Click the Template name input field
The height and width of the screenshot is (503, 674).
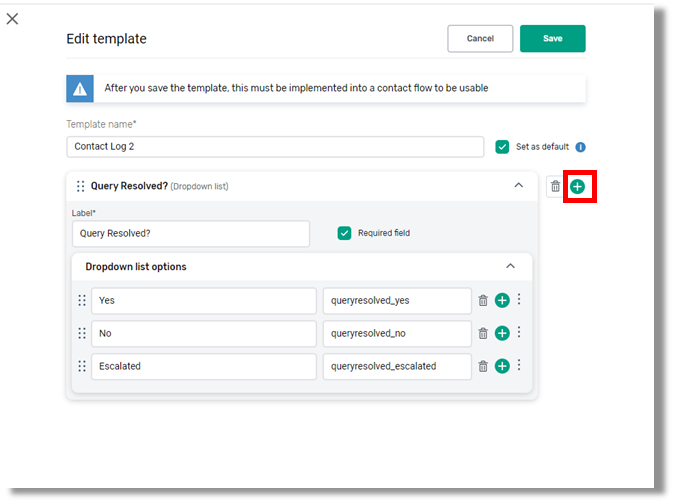pos(275,147)
